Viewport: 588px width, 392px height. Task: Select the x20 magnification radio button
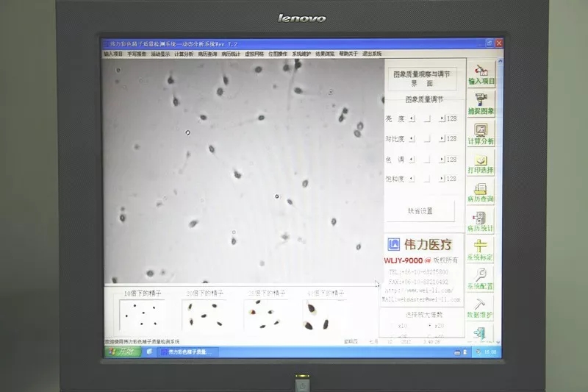click(x=429, y=326)
